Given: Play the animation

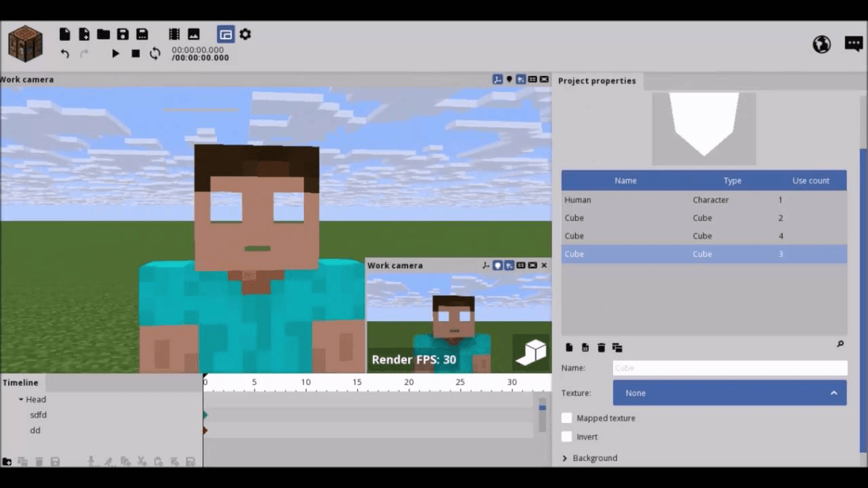Looking at the screenshot, I should click(x=115, y=53).
